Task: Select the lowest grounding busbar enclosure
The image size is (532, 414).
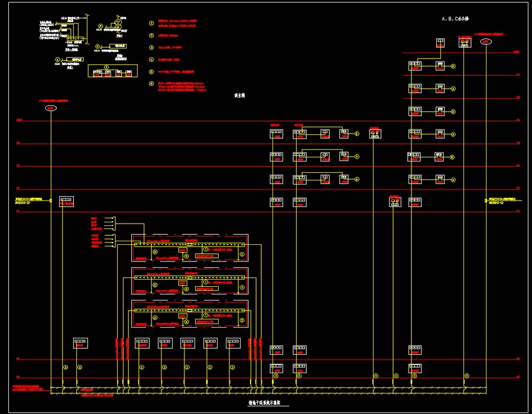Action: click(190, 314)
